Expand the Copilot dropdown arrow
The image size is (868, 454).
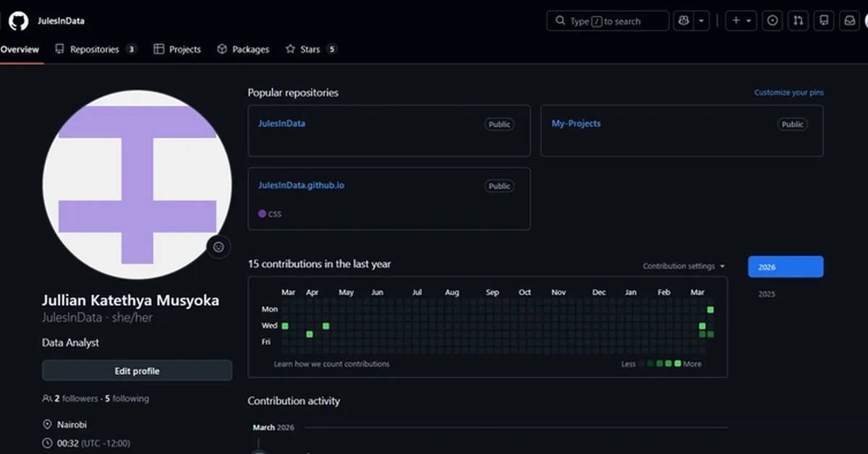(701, 21)
